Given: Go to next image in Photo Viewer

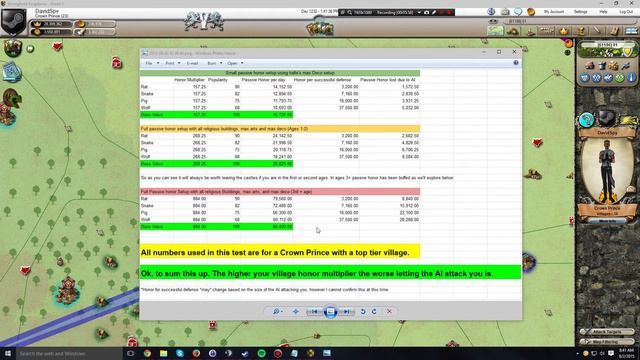Looking at the screenshot, I should [347, 311].
